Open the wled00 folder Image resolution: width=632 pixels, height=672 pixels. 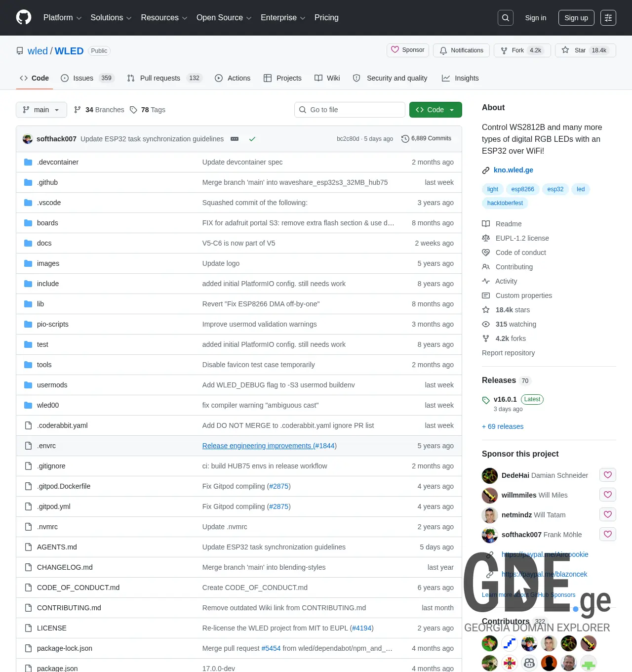tap(48, 405)
